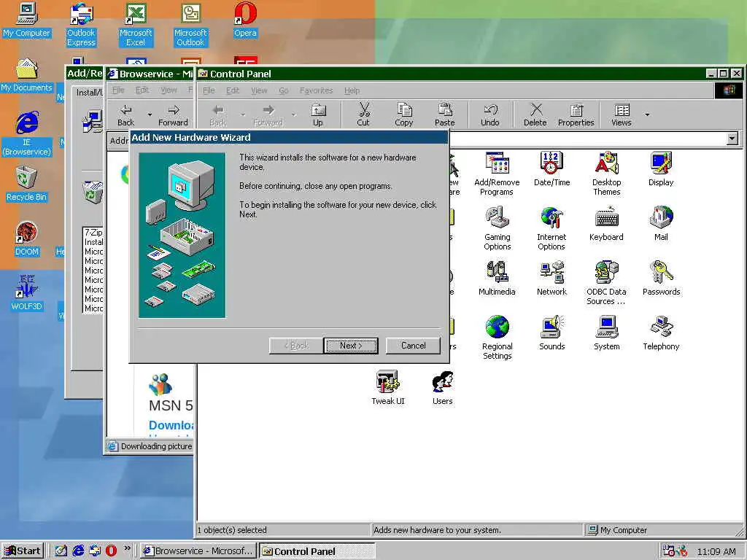Open the Multimedia icon
The width and height of the screenshot is (747, 560).
(x=497, y=279)
